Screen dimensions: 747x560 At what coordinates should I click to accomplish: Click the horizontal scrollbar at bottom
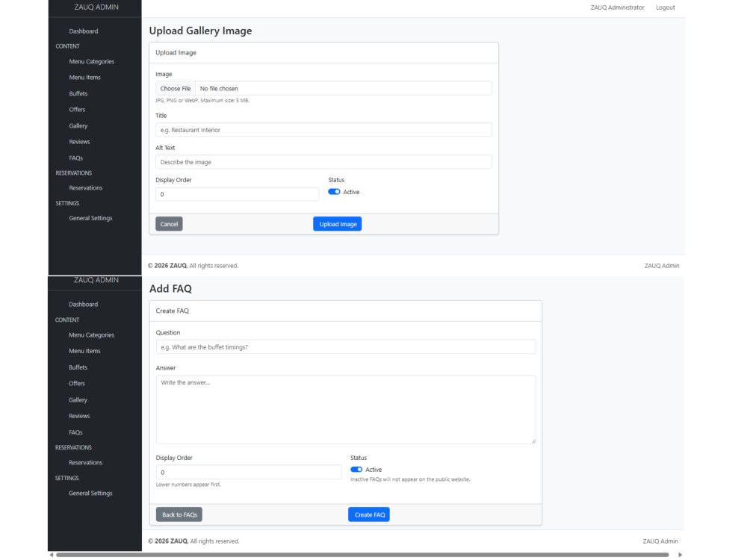click(362, 555)
